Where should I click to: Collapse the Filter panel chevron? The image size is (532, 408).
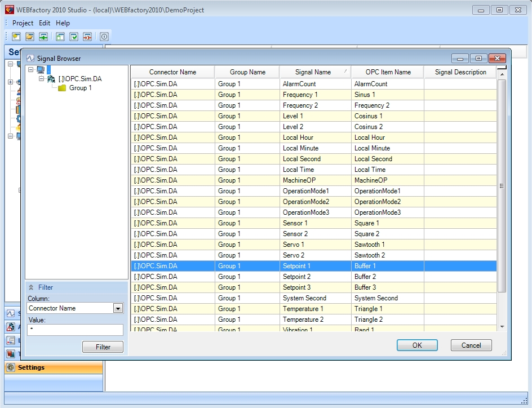pos(31,287)
